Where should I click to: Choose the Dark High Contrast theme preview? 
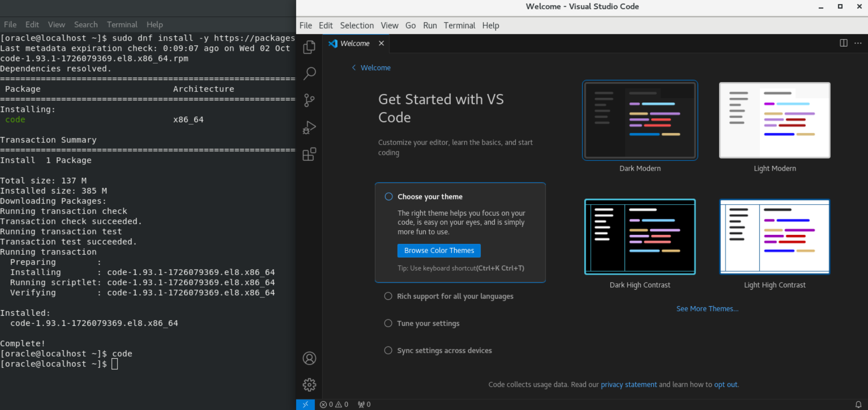(640, 237)
